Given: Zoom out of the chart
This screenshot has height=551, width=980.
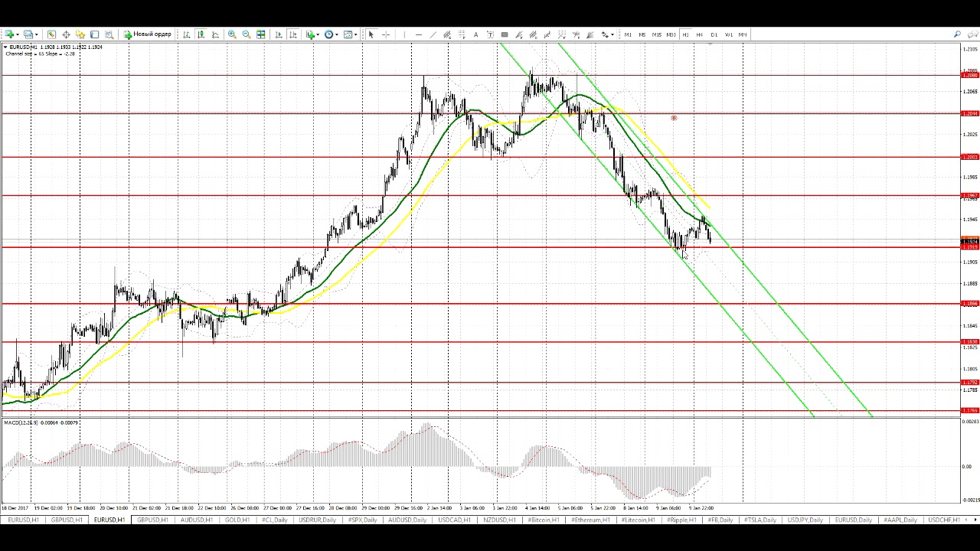Looking at the screenshot, I should click(247, 34).
